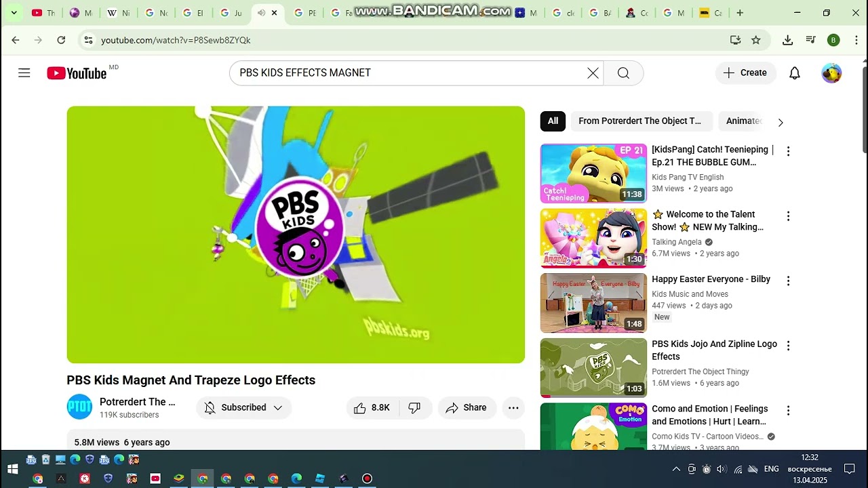
Task: Open the account avatar menu
Action: 831,73
